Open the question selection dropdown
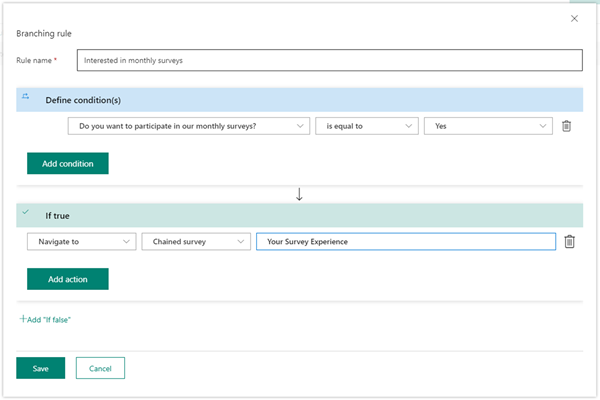600x400 pixels. click(188, 126)
